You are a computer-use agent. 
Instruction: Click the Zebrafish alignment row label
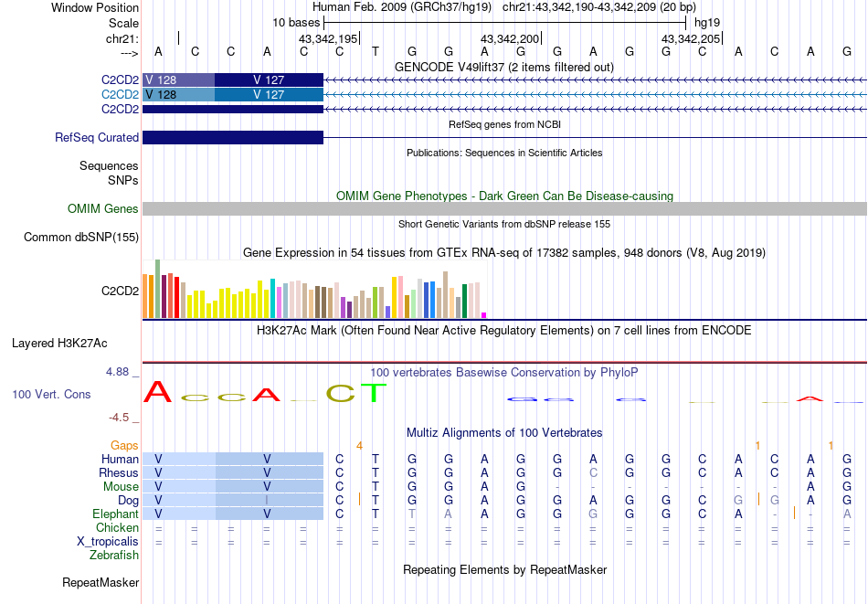(114, 556)
